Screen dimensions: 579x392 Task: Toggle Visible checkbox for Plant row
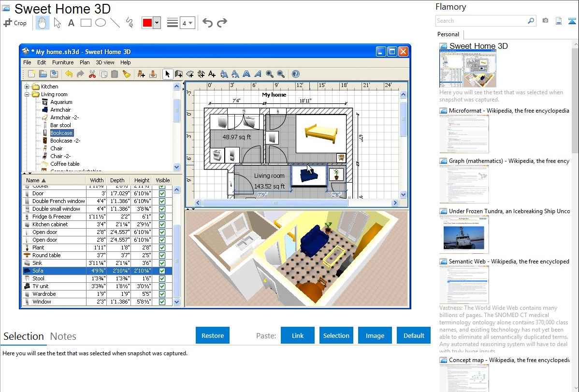coord(162,247)
